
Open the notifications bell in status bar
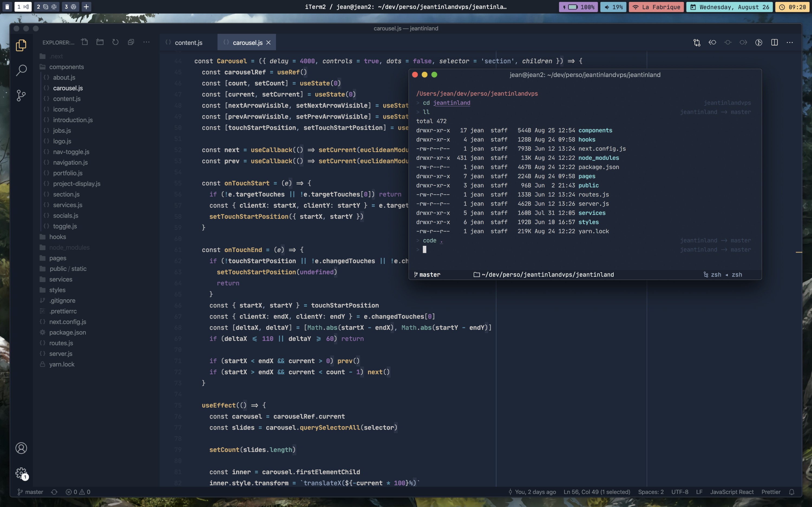pyautogui.click(x=791, y=492)
